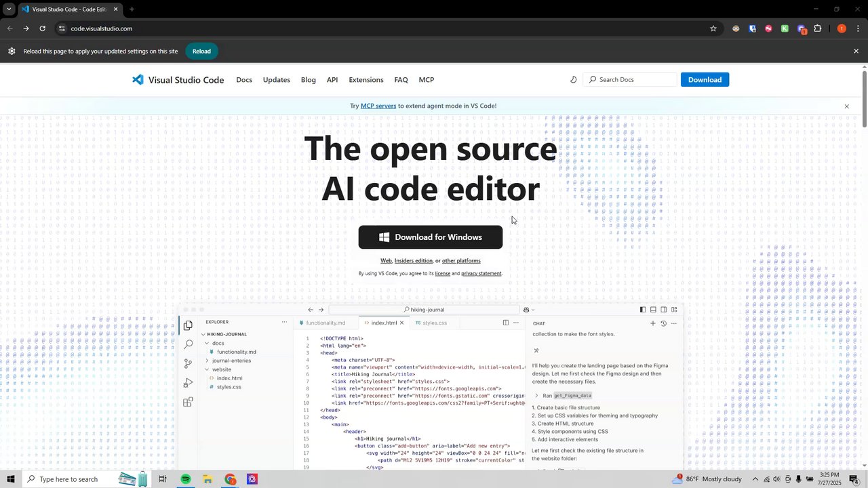
Task: Open File Explorer from the Windows taskbar
Action: pos(208,479)
